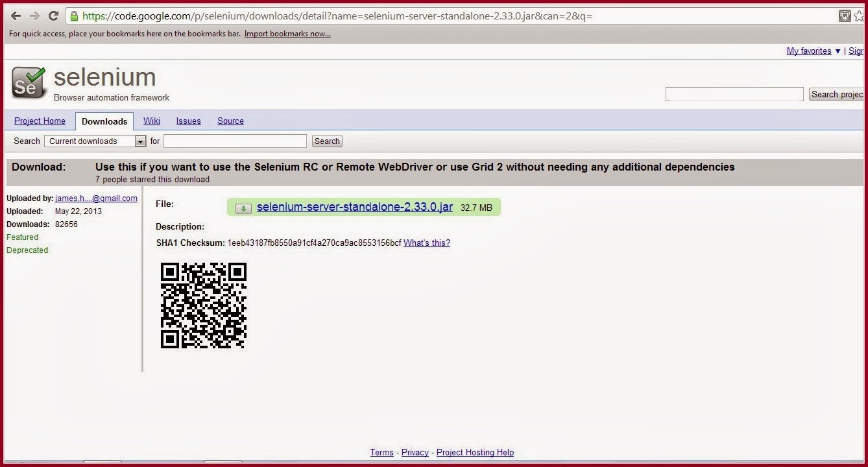The image size is (868, 467).
Task: Open the Source tab
Action: pos(230,121)
